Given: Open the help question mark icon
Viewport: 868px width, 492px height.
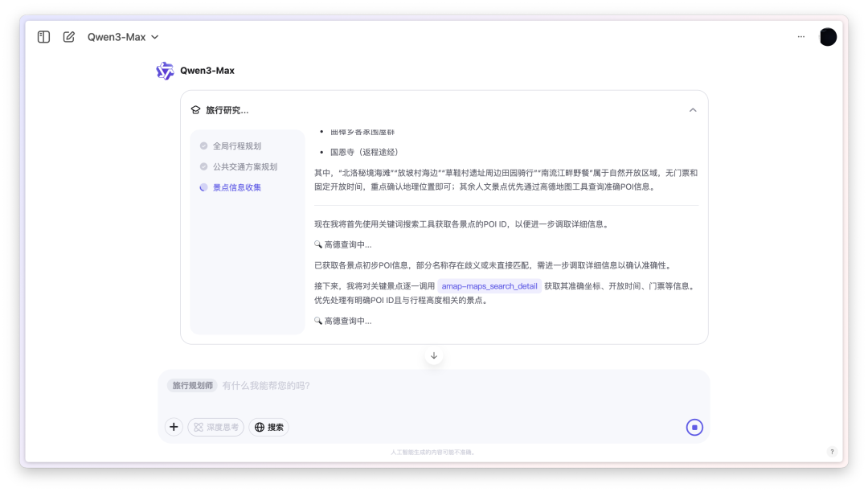Looking at the screenshot, I should tap(832, 452).
